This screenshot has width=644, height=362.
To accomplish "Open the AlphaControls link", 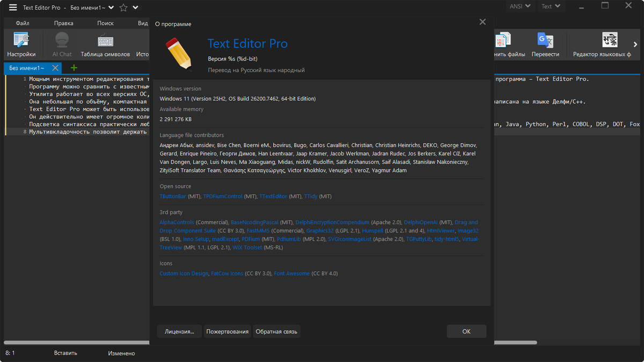I will (x=177, y=222).
